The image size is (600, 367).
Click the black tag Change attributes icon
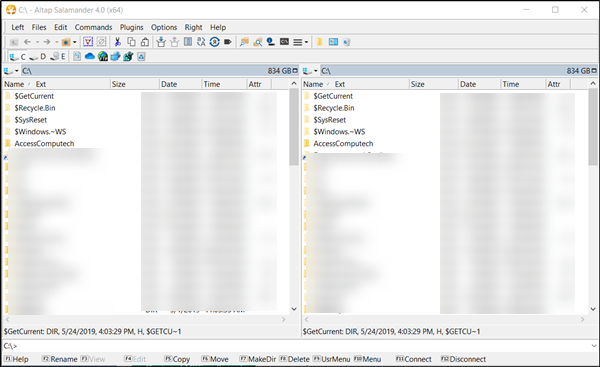(x=228, y=42)
